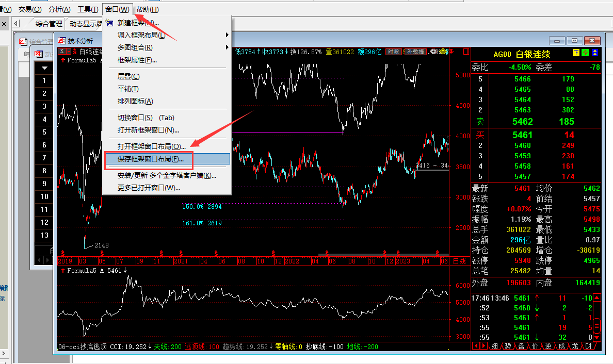Click the blue double-up-arrow icon in quote header
Viewport: 613px width, 364px height.
(x=594, y=53)
